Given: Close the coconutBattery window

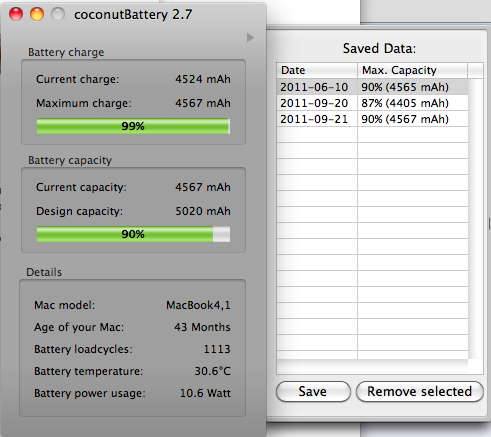Looking at the screenshot, I should [x=16, y=14].
